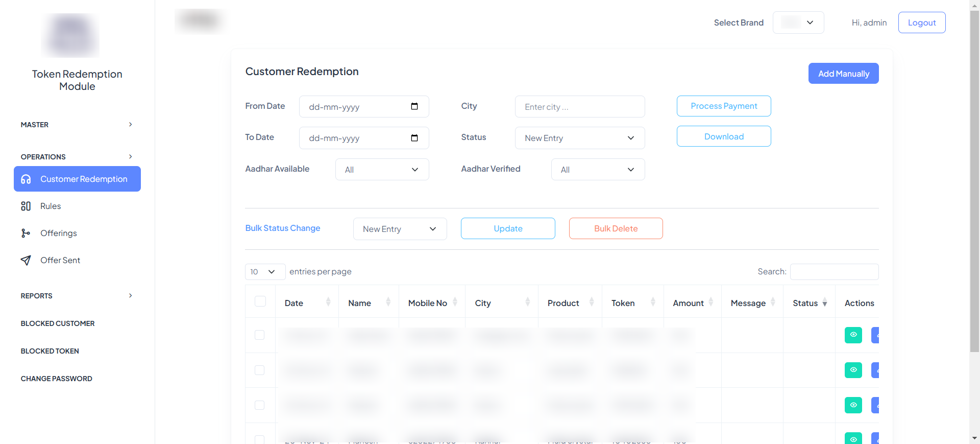Image resolution: width=980 pixels, height=444 pixels.
Task: Open the Select Brand dropdown
Action: pos(798,22)
